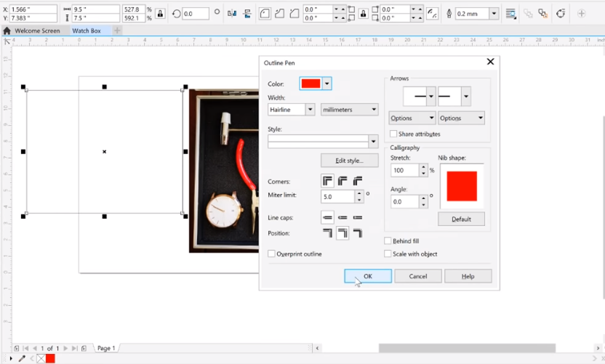The width and height of the screenshot is (605, 364).
Task: Open the millimeters units dropdown
Action: click(349, 110)
